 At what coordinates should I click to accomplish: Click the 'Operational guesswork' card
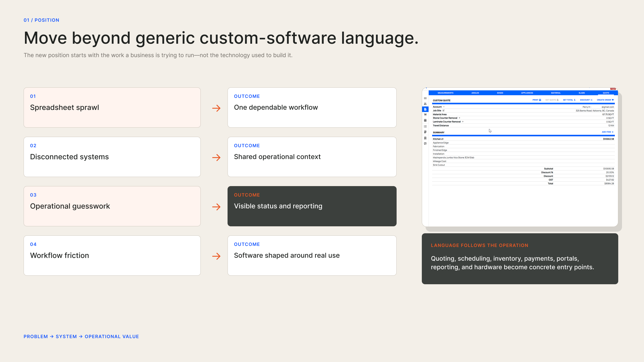[x=112, y=206]
